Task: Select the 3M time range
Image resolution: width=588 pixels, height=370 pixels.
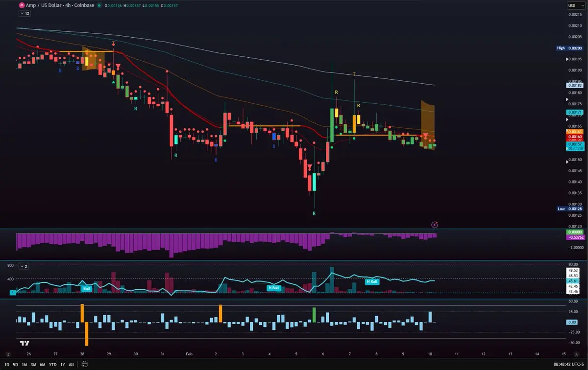Action: pyautogui.click(x=33, y=364)
